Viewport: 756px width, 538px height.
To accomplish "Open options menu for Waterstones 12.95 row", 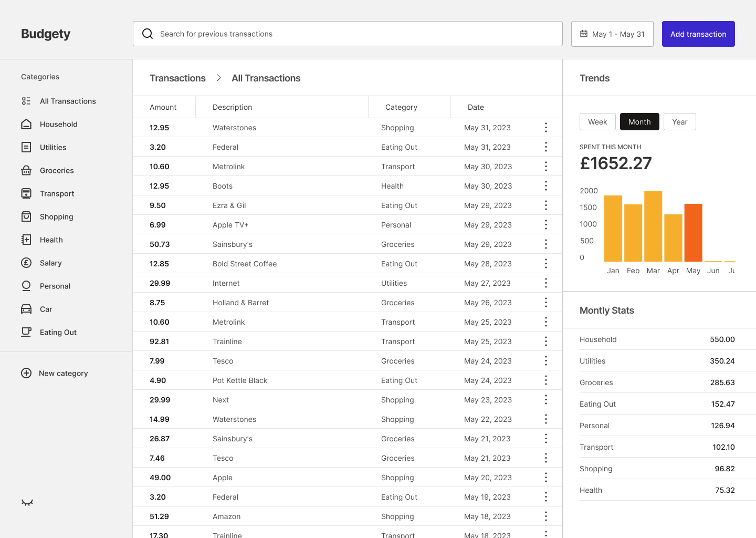I will 546,128.
